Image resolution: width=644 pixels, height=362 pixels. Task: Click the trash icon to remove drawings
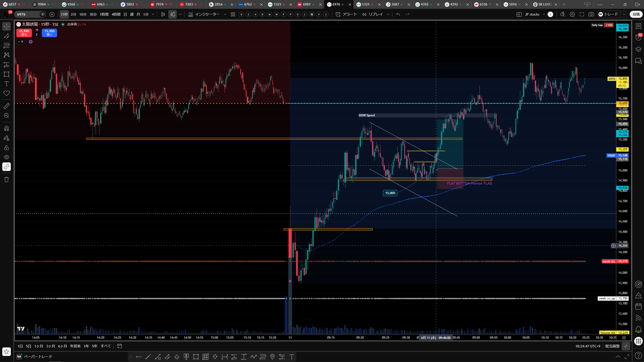[7, 179]
